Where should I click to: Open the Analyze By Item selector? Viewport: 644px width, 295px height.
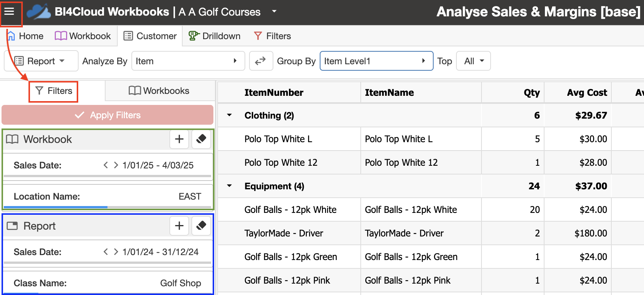(188, 61)
